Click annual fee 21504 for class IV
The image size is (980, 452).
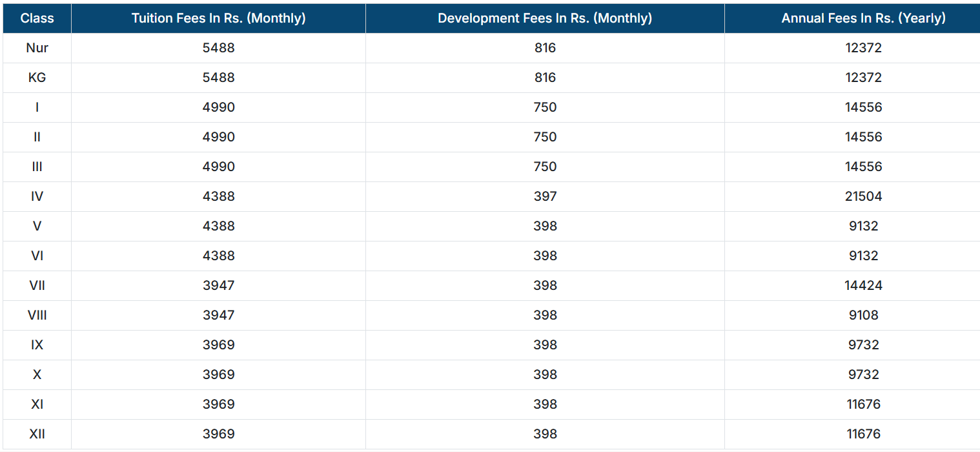pos(863,196)
